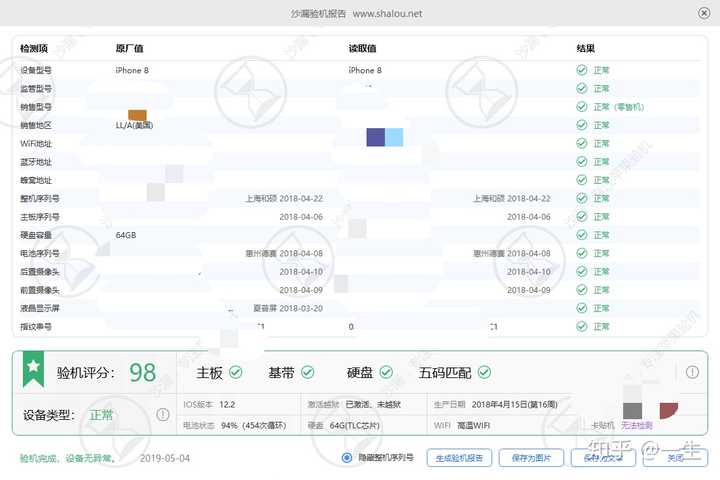This screenshot has height=480, width=720.
Task: Click the 64GB factory capacity value
Action: coord(126,235)
